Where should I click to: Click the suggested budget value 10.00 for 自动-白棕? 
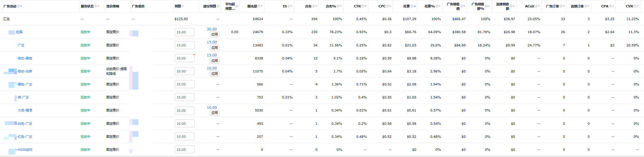coord(212,68)
